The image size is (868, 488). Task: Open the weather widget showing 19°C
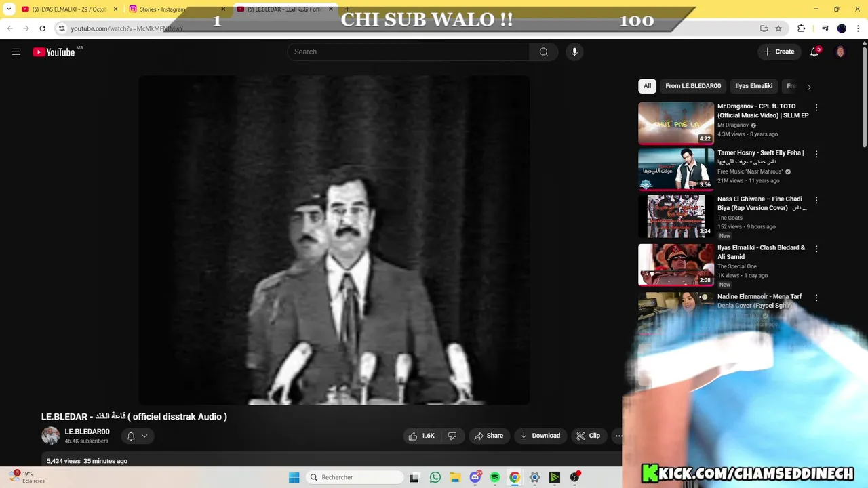pos(28,477)
